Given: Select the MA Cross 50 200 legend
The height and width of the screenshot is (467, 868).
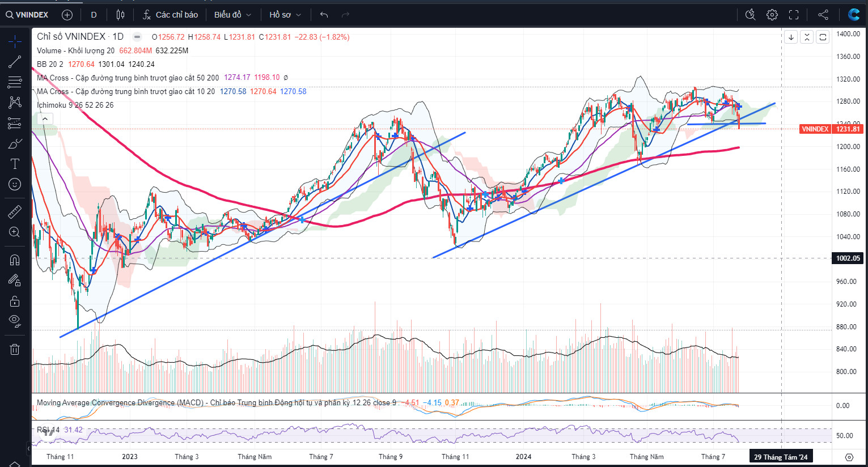Looking at the screenshot, I should 128,78.
